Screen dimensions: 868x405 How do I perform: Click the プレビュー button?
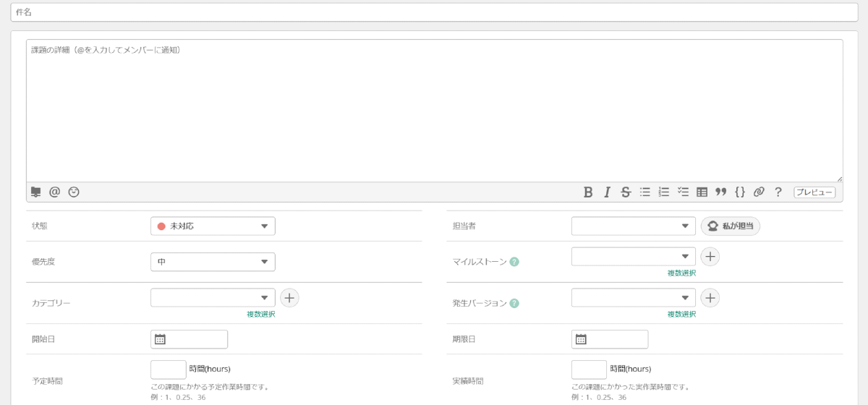tap(814, 192)
